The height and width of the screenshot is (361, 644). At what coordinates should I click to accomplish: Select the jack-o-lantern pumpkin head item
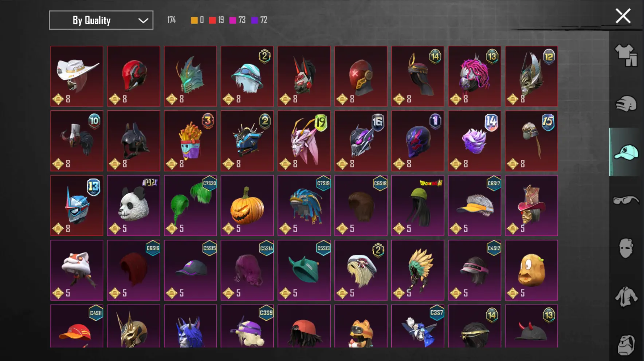pos(247,205)
